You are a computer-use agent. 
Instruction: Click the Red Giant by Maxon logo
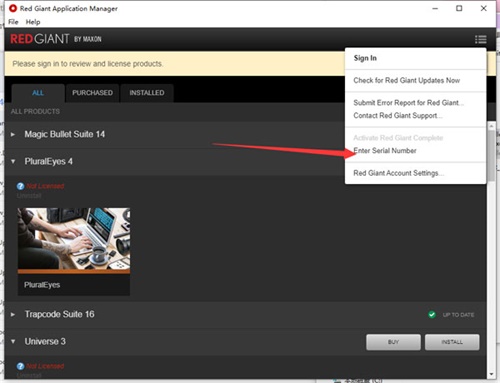[x=56, y=39]
